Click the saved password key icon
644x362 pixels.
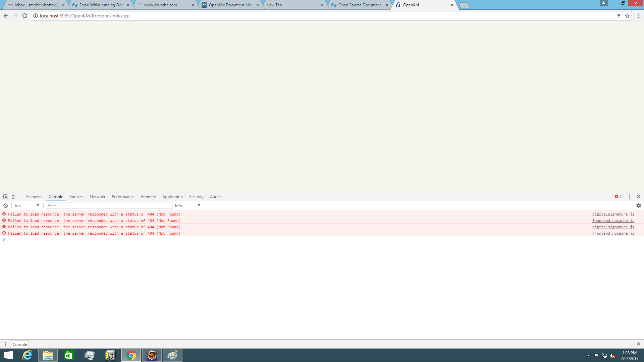coord(619,16)
